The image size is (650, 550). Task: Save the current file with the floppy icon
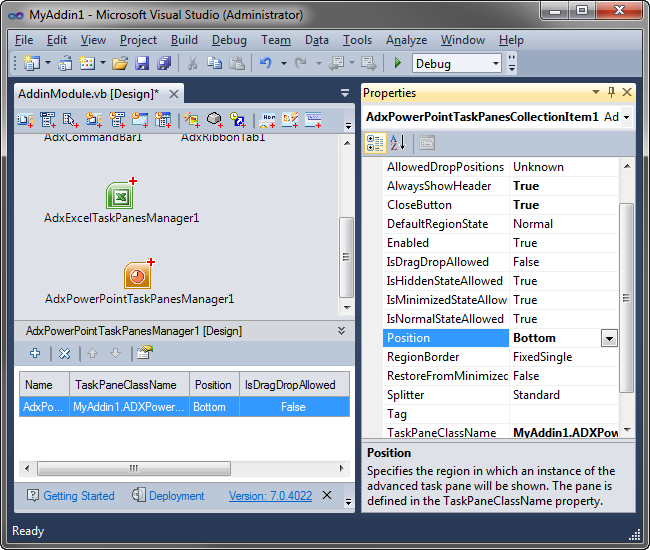point(142,63)
